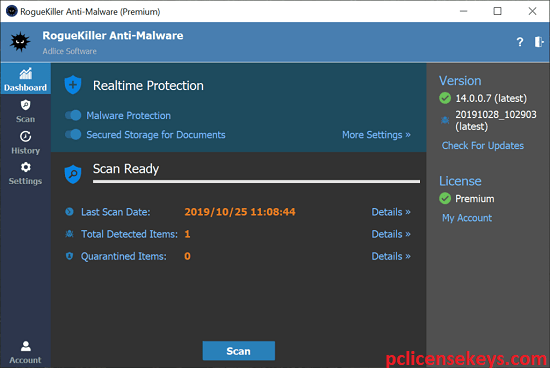Click the Secured Storage for Documents label

click(156, 135)
